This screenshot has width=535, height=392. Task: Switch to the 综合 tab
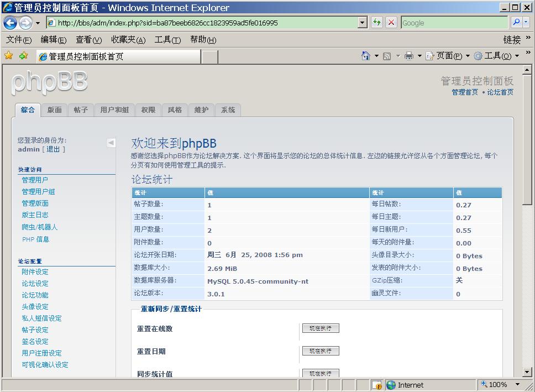[28, 110]
